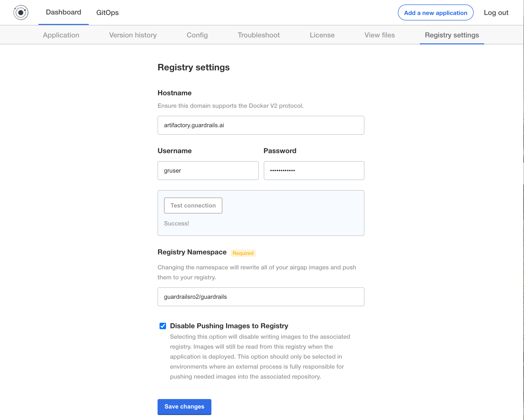This screenshot has height=420, width=524.
Task: Click the Registry settings tab icon
Action: click(451, 35)
